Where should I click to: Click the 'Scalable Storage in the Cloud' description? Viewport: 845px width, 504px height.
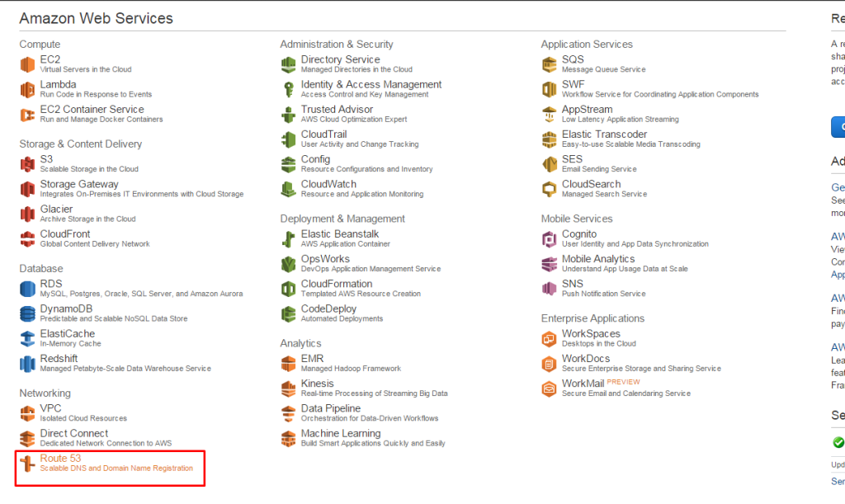tap(89, 169)
